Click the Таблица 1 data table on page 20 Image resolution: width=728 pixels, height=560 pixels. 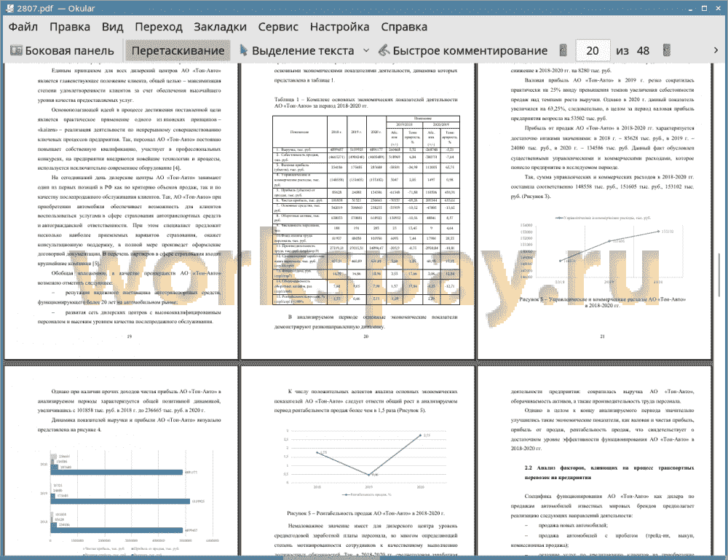(x=366, y=210)
